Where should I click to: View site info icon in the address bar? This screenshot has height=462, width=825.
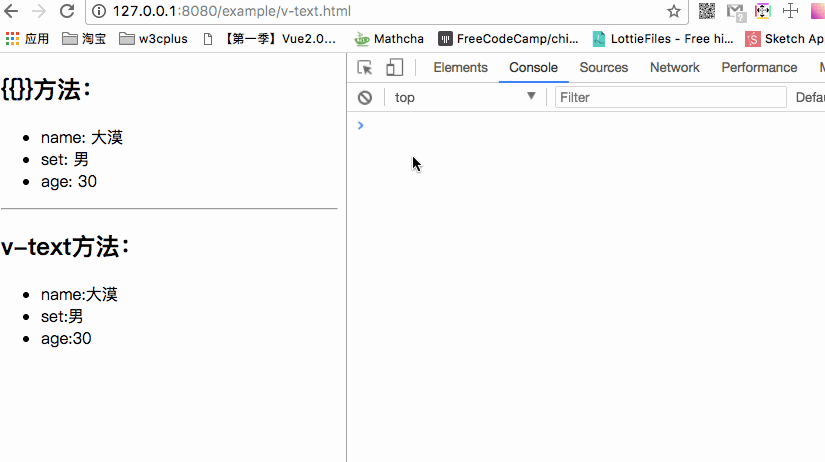(99, 11)
